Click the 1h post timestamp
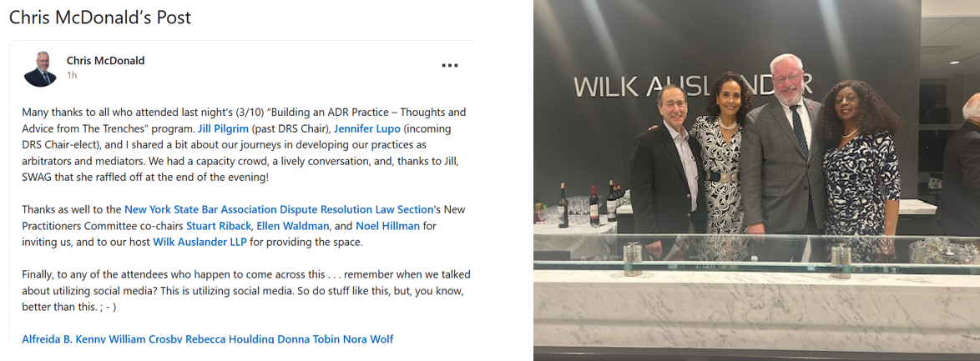The image size is (980, 361). coord(72,75)
